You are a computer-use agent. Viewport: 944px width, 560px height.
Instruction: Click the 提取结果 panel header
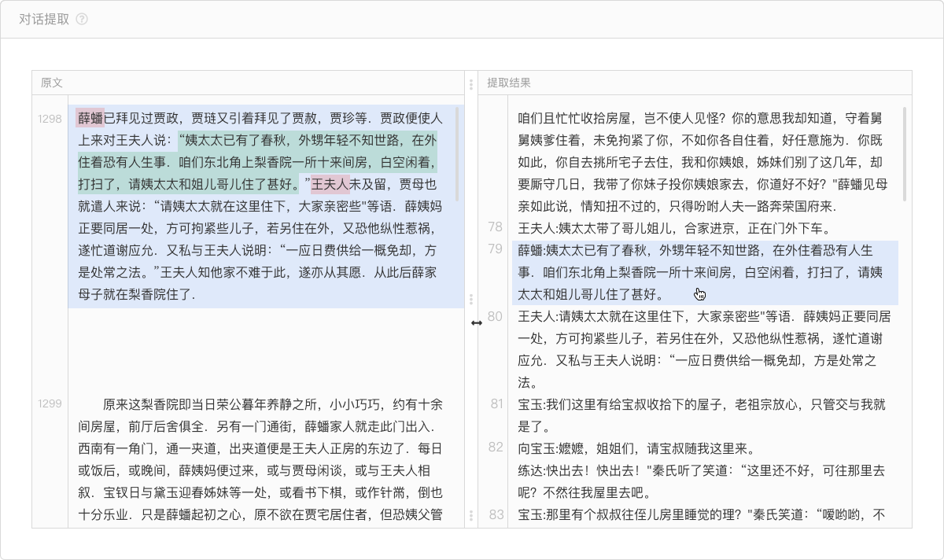[x=508, y=83]
